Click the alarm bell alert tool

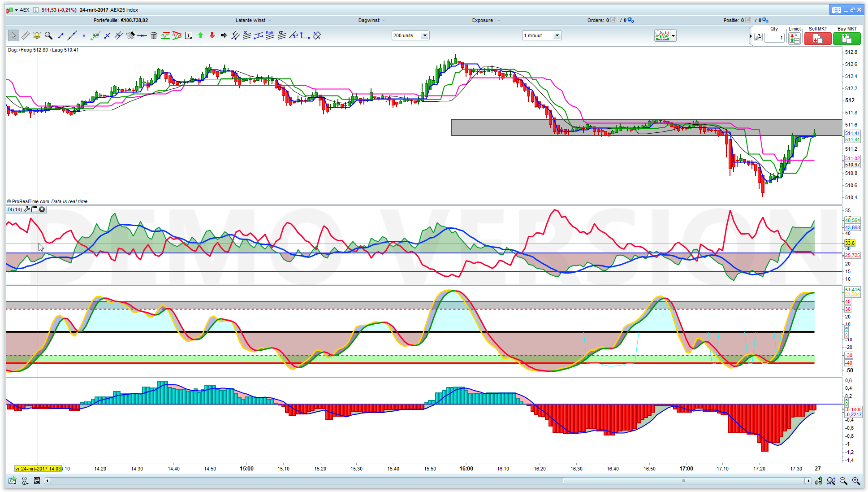click(37, 35)
